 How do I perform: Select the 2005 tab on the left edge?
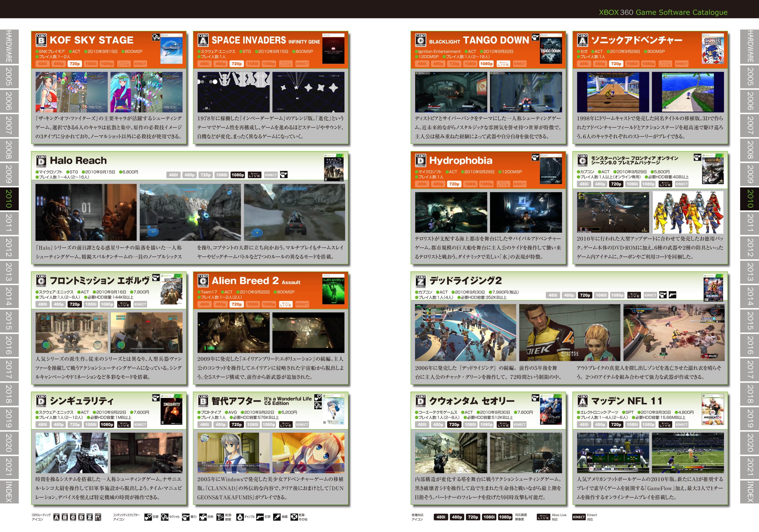click(x=9, y=77)
